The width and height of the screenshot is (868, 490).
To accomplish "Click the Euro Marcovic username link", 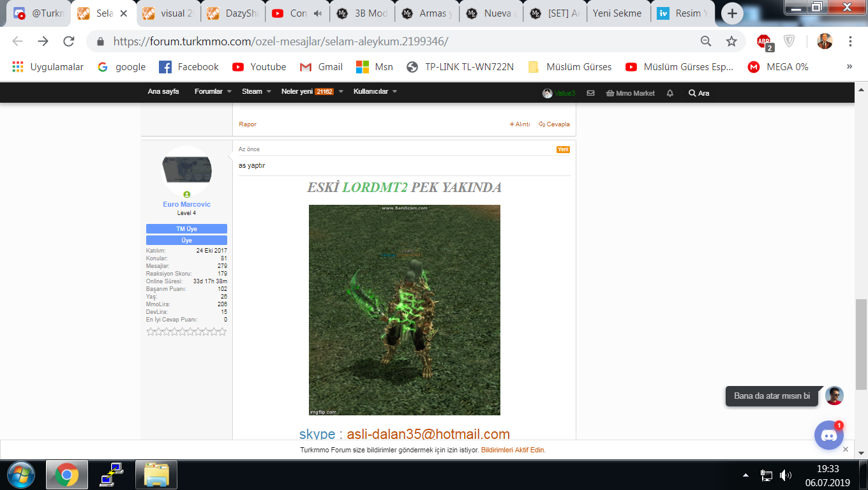I will pyautogui.click(x=186, y=205).
